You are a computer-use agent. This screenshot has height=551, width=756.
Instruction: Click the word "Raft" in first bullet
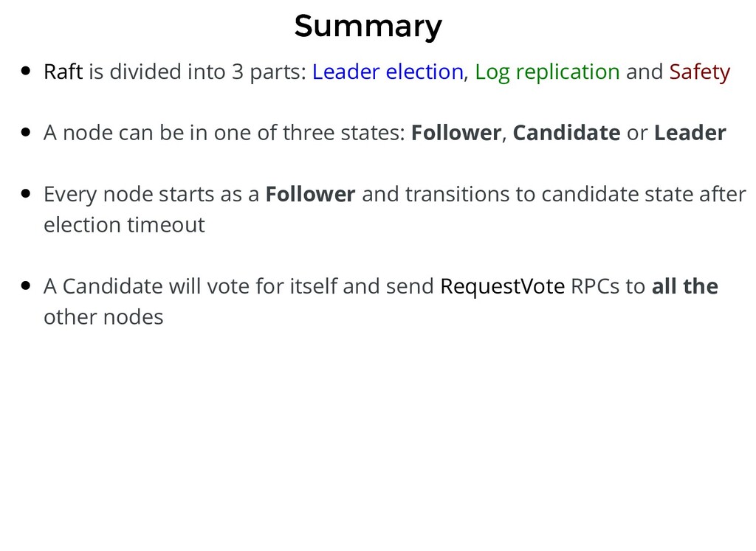coord(63,72)
